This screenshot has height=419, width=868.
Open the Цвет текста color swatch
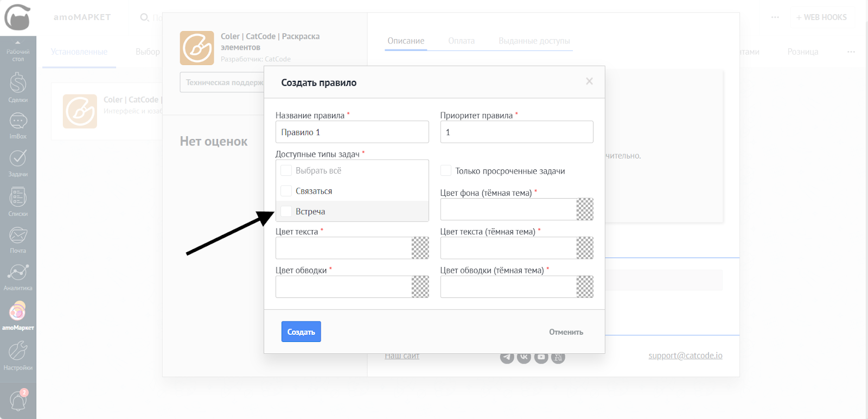coord(420,248)
